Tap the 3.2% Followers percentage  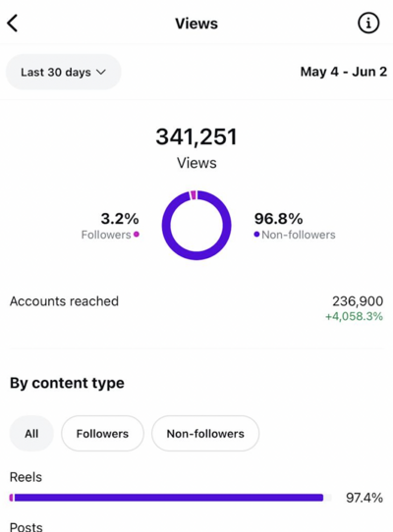click(x=120, y=219)
